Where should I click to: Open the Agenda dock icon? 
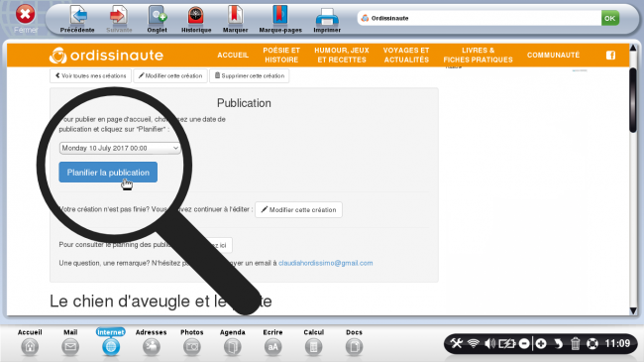pyautogui.click(x=233, y=346)
